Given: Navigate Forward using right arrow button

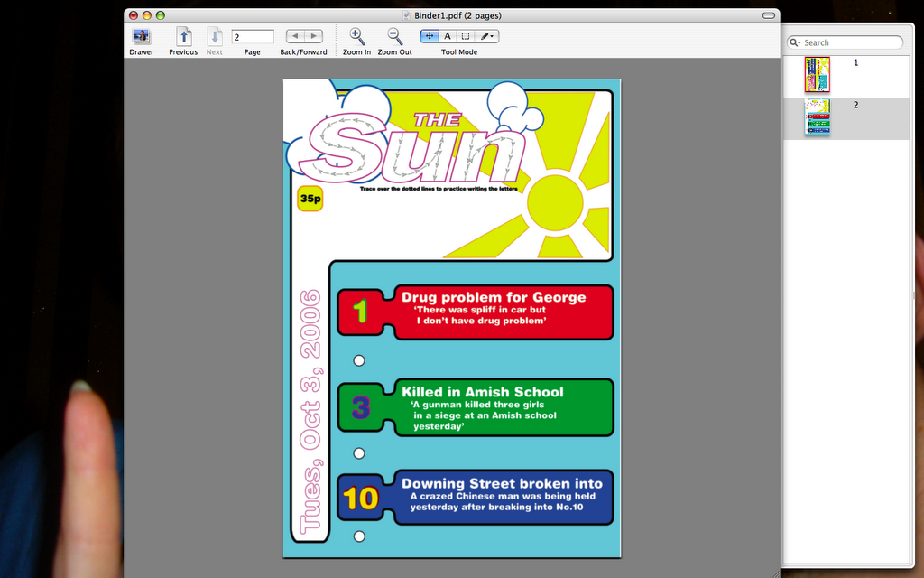Looking at the screenshot, I should 313,36.
